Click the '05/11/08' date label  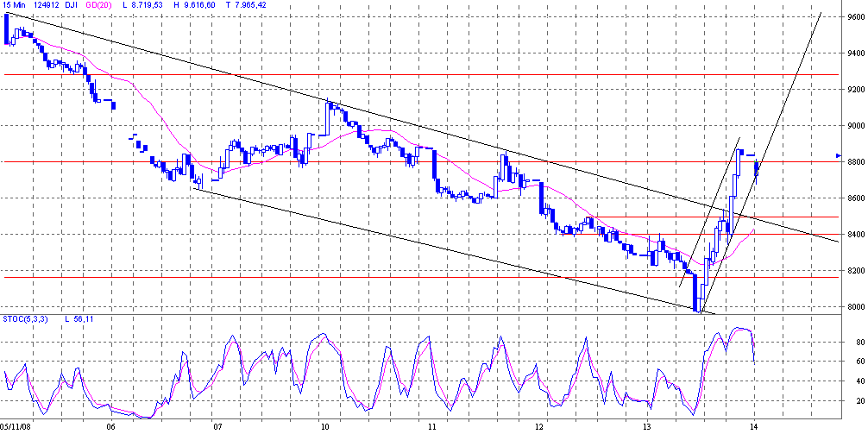coord(16,427)
